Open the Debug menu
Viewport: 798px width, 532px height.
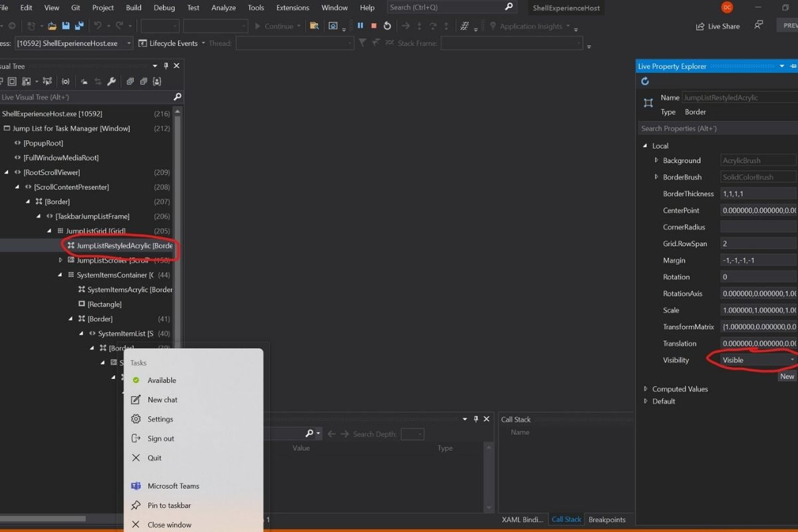tap(164, 7)
